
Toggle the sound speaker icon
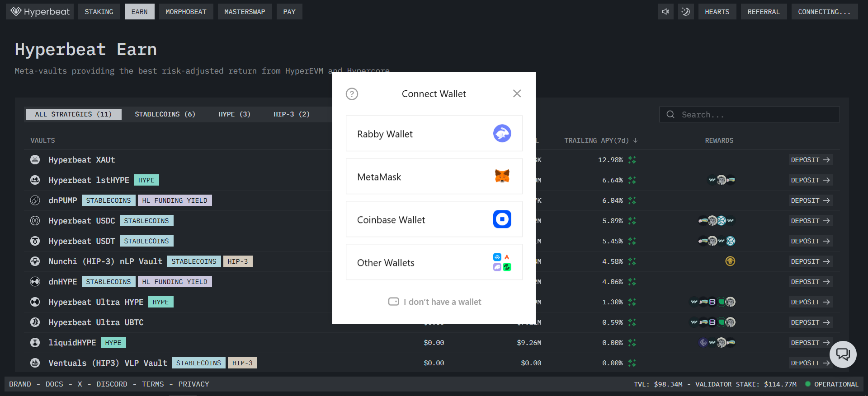pos(665,12)
